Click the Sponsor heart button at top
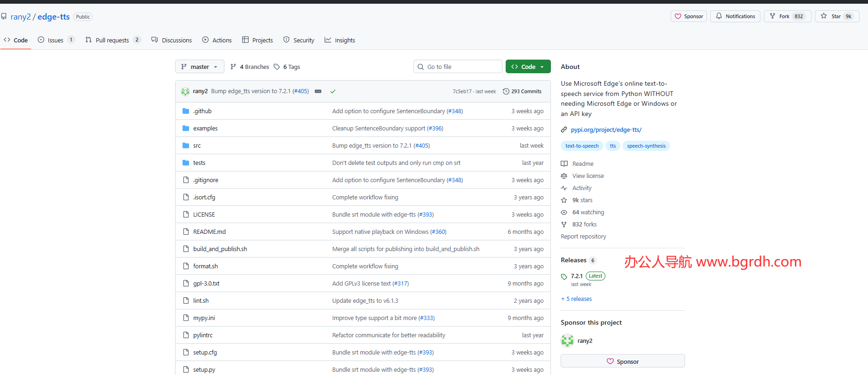Viewport: 868px width, 375px height. [x=689, y=16]
